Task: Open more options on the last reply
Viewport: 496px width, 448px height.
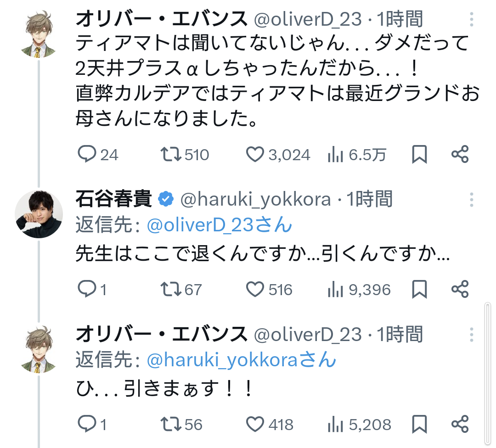Action: (x=472, y=334)
